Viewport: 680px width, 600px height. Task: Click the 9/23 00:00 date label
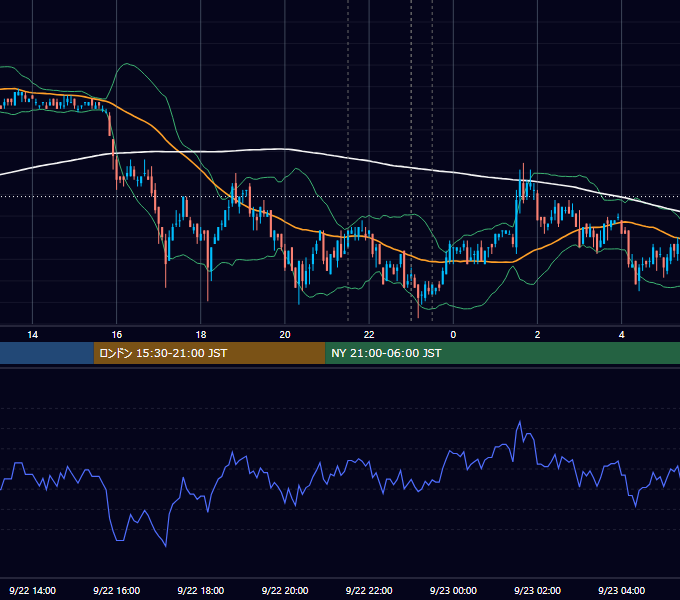[x=453, y=590]
